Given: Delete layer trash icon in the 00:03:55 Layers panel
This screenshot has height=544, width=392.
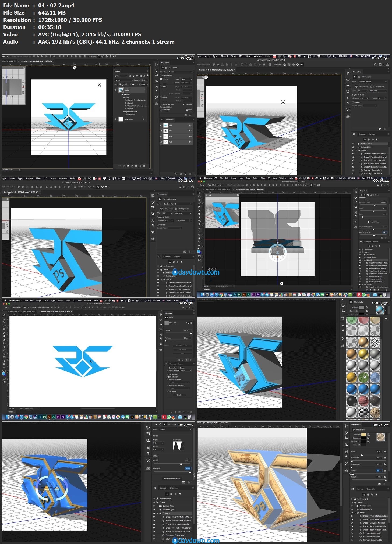Looking at the screenshot, I should coord(144,166).
